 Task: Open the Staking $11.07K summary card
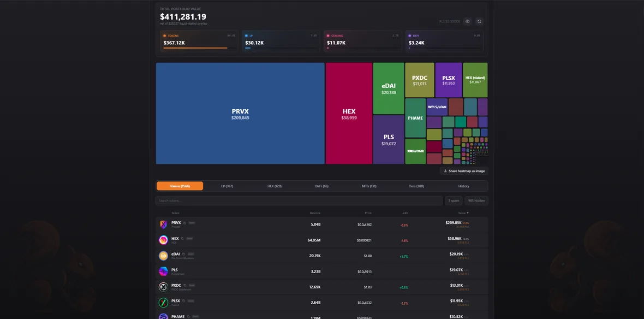pos(362,41)
